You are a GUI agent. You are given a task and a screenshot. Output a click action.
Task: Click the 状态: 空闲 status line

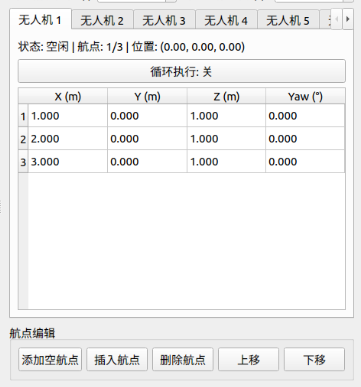(x=131, y=47)
